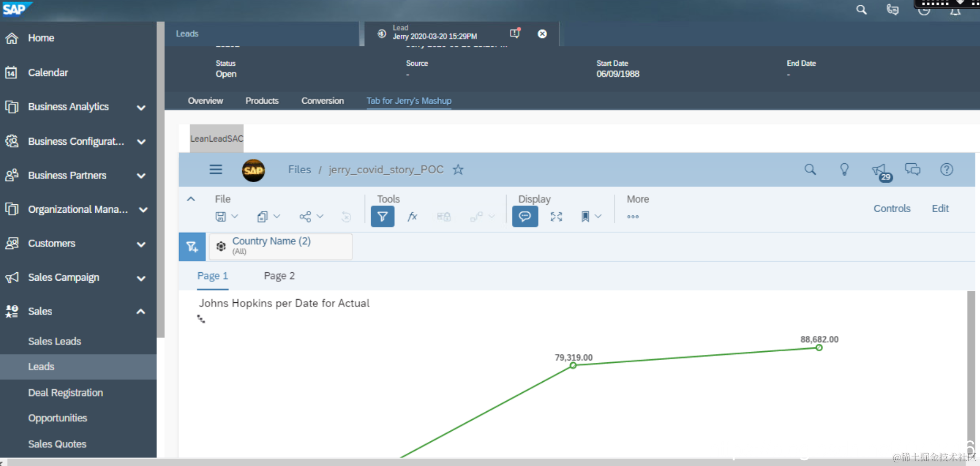Open Sales Leads in sidebar
Screen dimensions: 980x466
tap(55, 341)
